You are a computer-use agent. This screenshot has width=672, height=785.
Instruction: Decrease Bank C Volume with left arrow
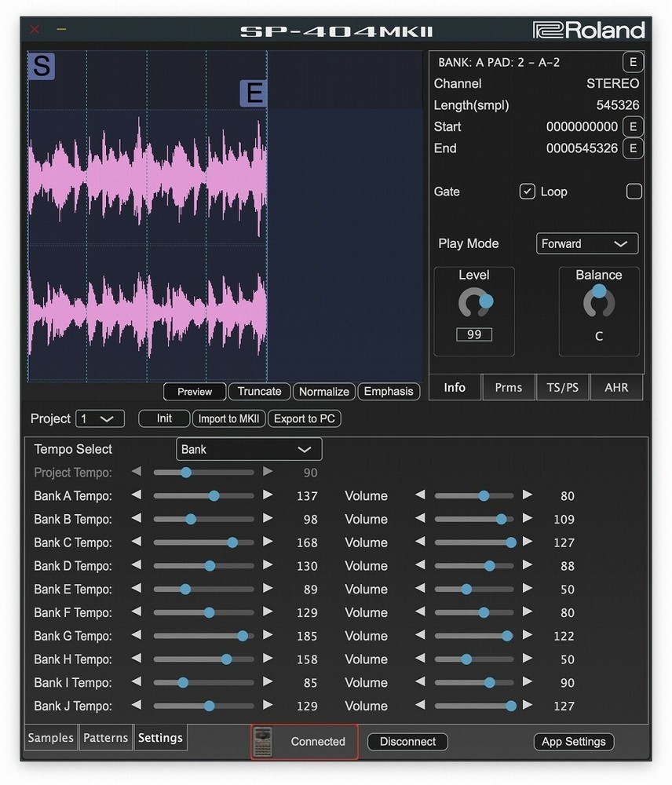420,542
